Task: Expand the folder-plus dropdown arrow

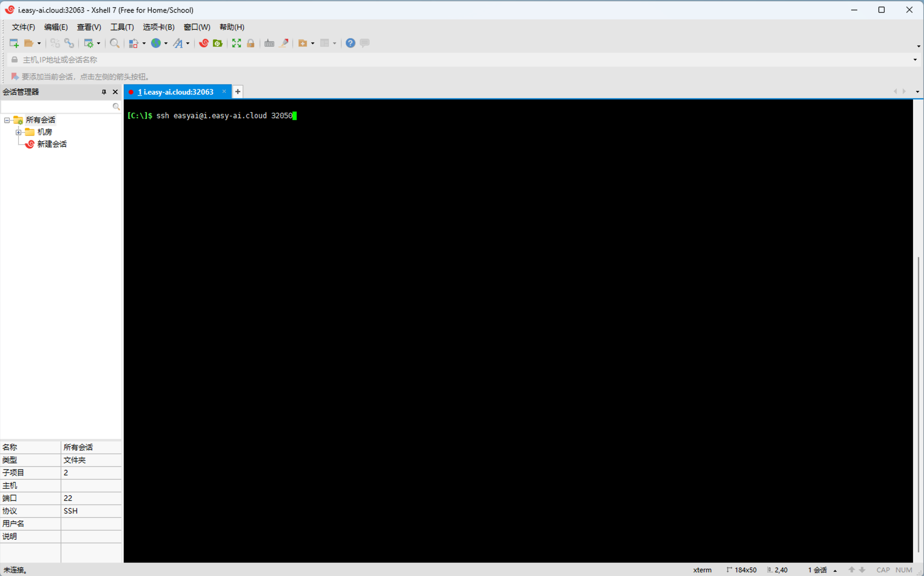Action: [x=312, y=43]
